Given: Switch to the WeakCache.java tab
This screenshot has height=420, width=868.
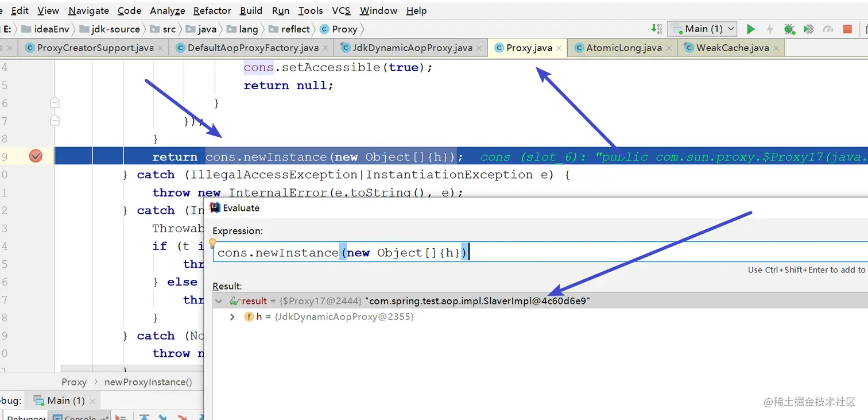Looking at the screenshot, I should (x=732, y=48).
